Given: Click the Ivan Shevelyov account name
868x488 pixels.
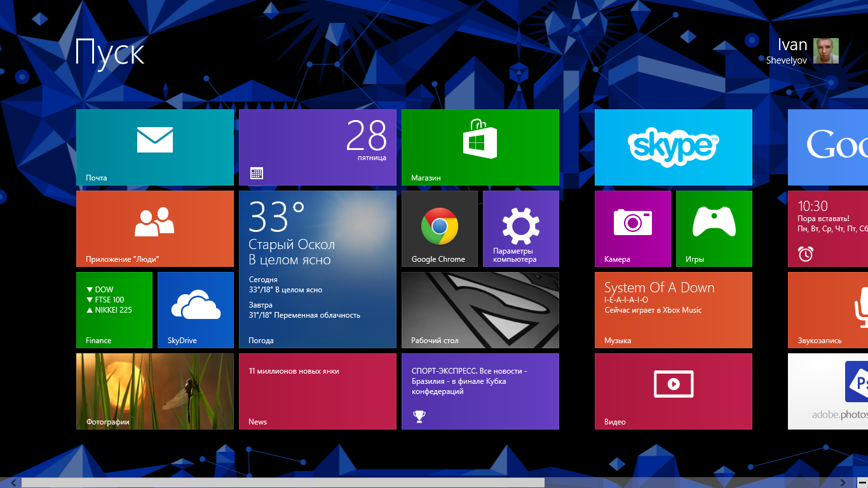Looking at the screenshot, I should [787, 51].
